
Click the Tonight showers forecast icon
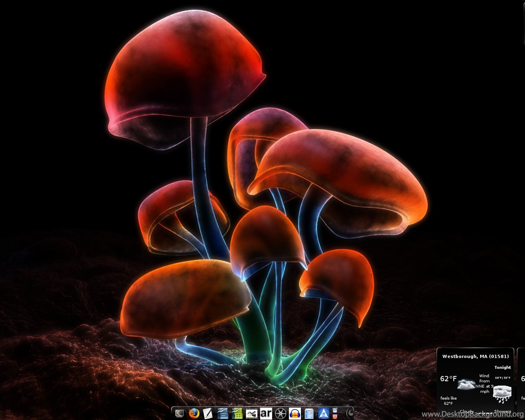(502, 394)
